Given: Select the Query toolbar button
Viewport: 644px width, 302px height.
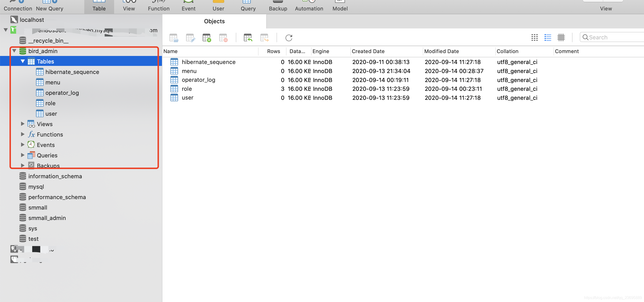Looking at the screenshot, I should pos(248,6).
